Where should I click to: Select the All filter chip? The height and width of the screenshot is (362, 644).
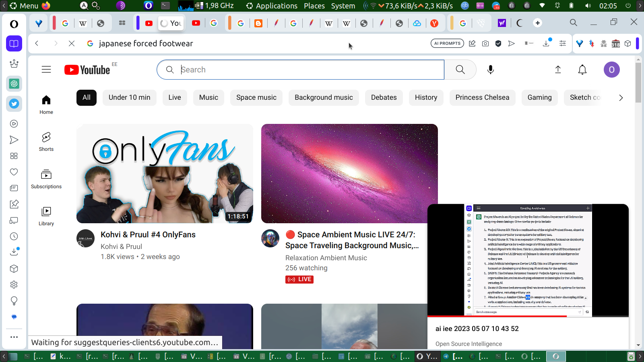point(87,98)
